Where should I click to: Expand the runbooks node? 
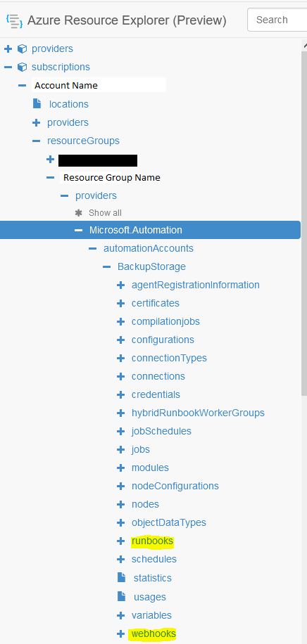(x=120, y=541)
